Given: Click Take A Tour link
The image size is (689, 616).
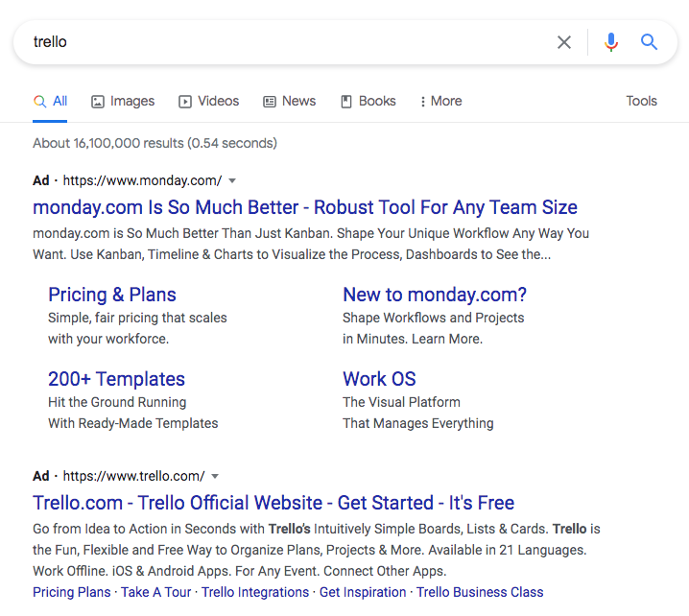Looking at the screenshot, I should click(156, 592).
